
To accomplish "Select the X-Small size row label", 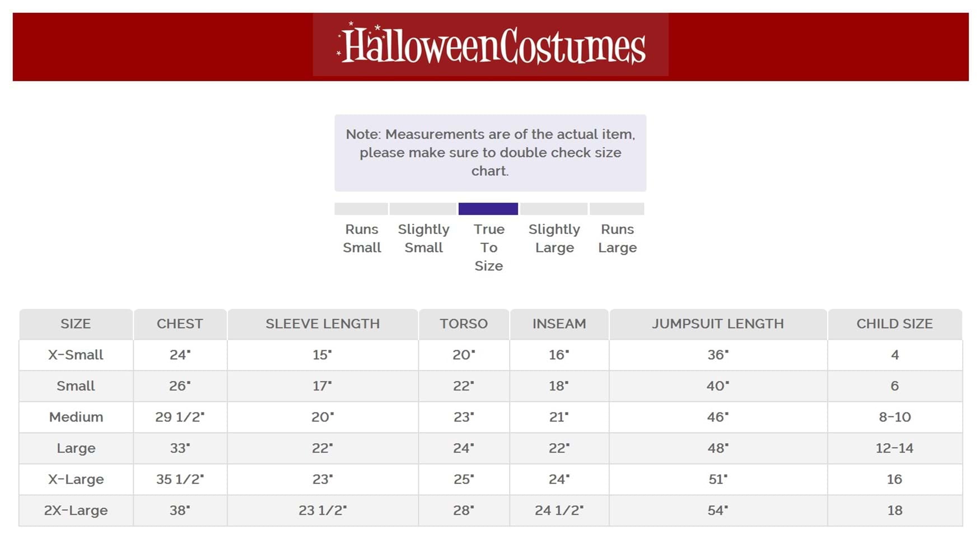I will click(76, 355).
